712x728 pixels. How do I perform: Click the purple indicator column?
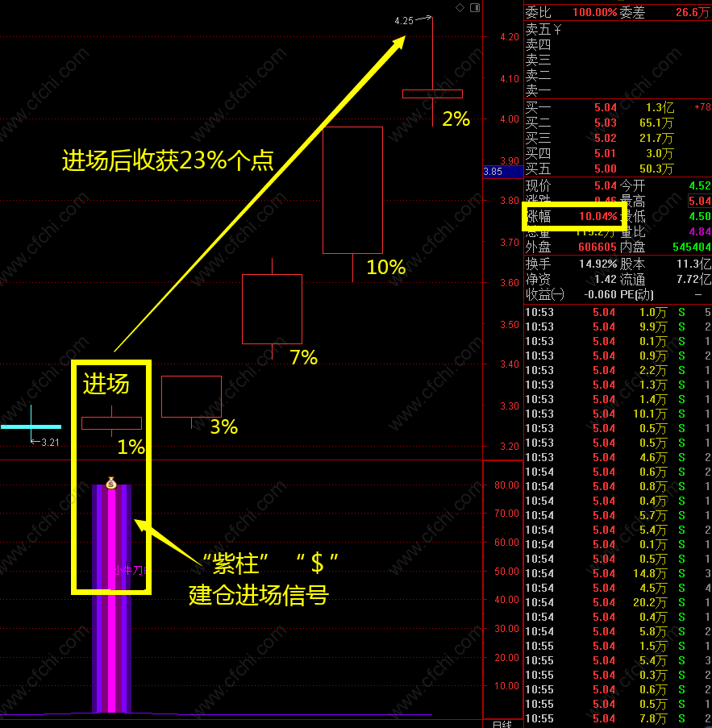111,598
